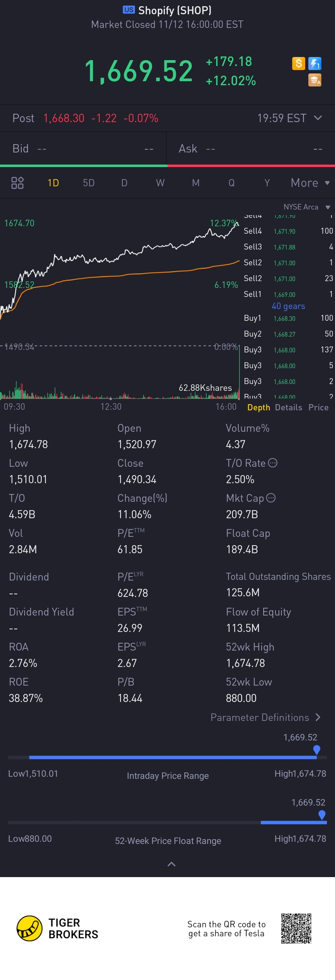335x980 pixels.
Task: Tap the 52wk Low value 880.00
Action: [241, 698]
